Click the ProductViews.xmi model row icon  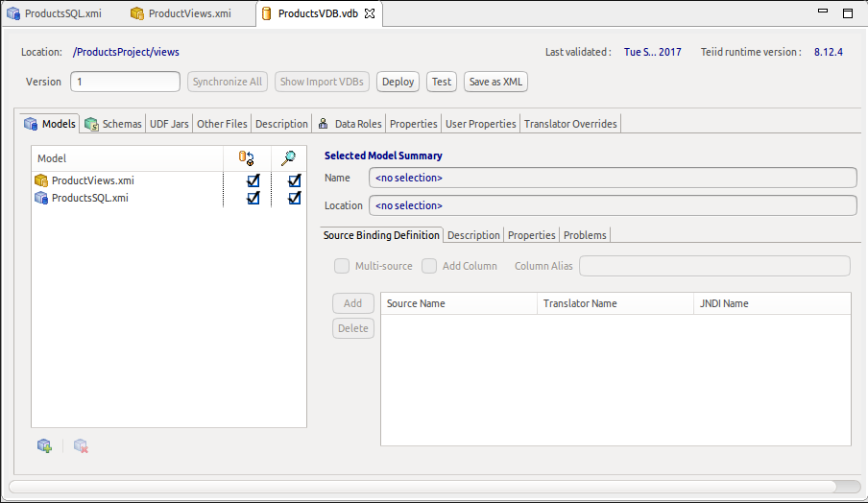(x=41, y=180)
